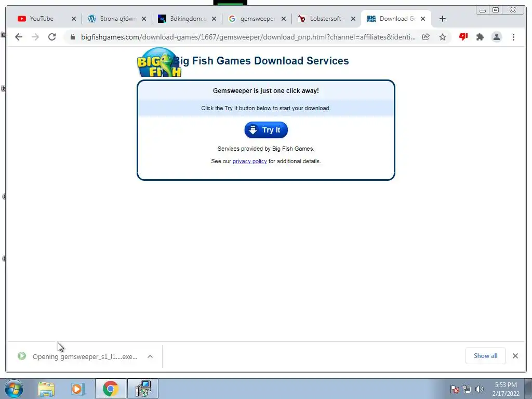Switch to the gemsweeper Google tab
The width and height of the screenshot is (532, 399).
(254, 19)
